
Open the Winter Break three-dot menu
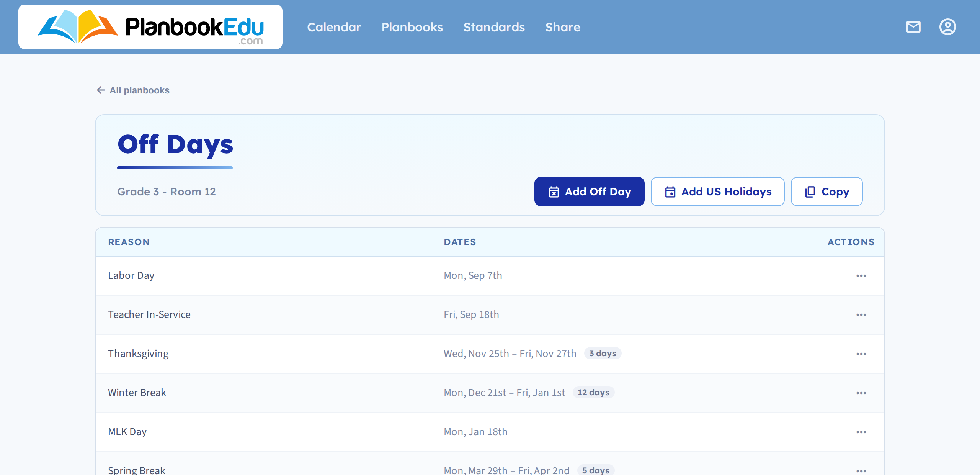[861, 393]
